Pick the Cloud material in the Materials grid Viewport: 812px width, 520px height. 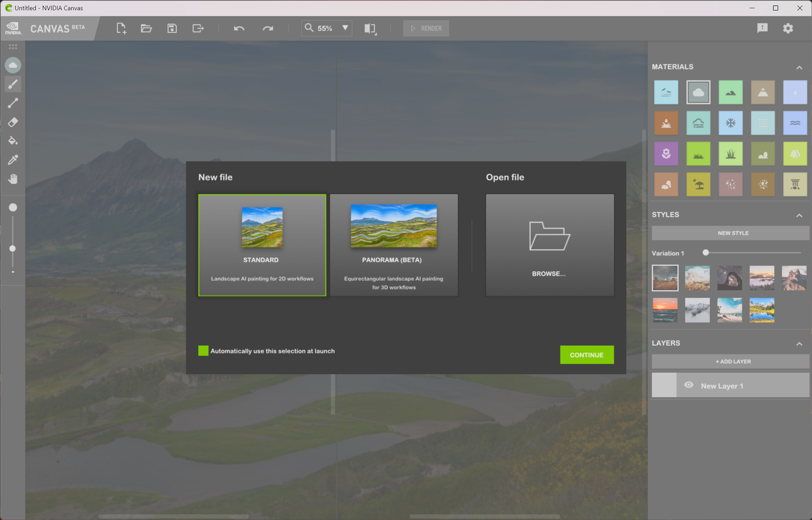tap(698, 93)
